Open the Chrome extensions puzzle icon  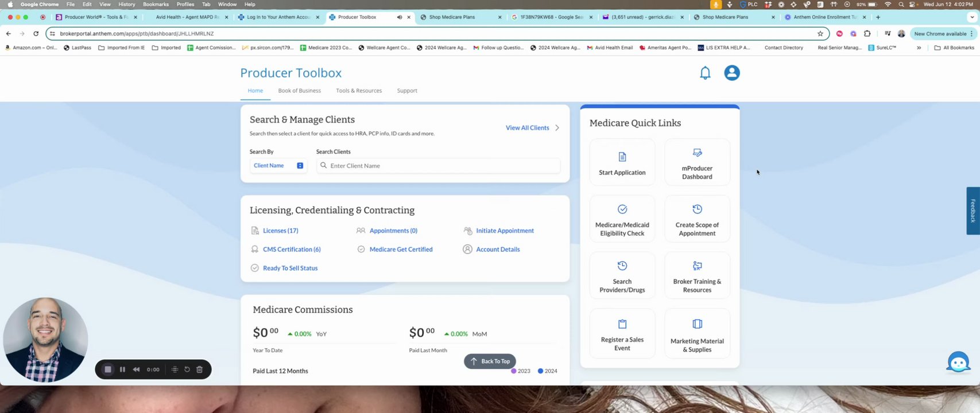867,34
